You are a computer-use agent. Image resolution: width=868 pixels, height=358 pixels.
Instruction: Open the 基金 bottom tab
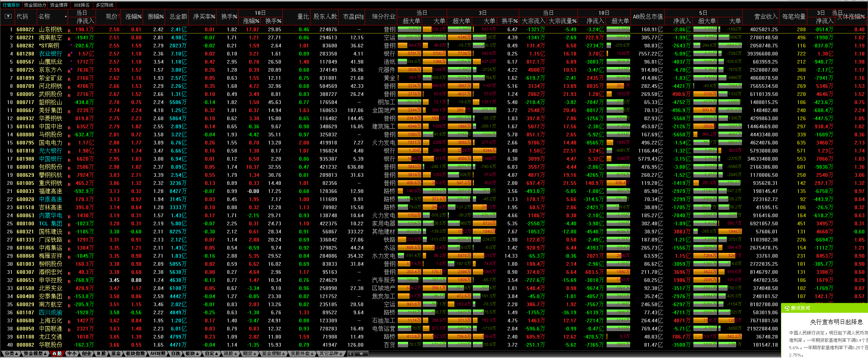click(116, 354)
